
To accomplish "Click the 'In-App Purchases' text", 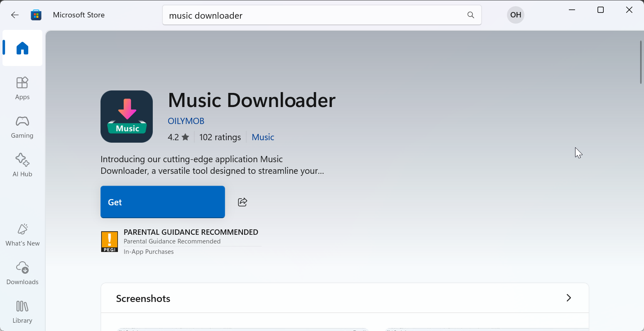I will click(x=149, y=252).
